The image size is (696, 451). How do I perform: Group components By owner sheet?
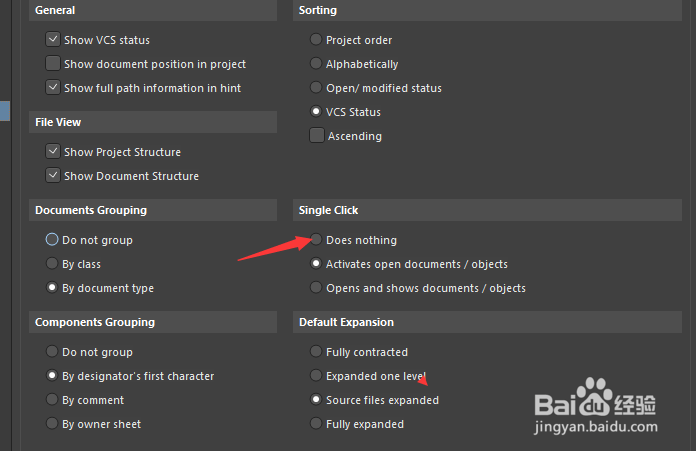[x=52, y=424]
